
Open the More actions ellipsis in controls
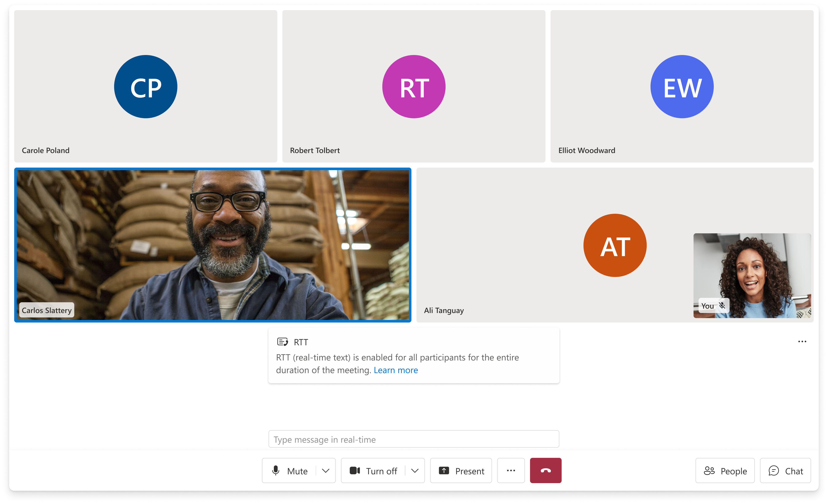click(511, 471)
